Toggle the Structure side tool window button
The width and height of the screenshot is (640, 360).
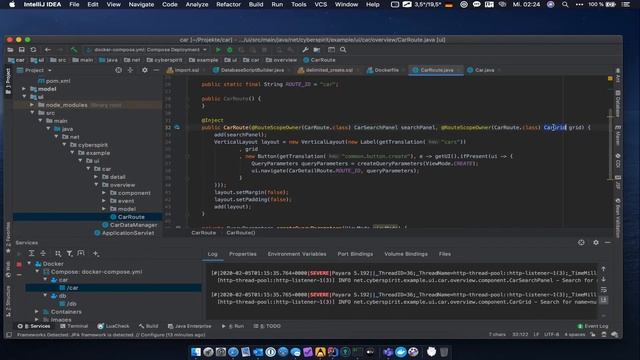tap(8, 301)
